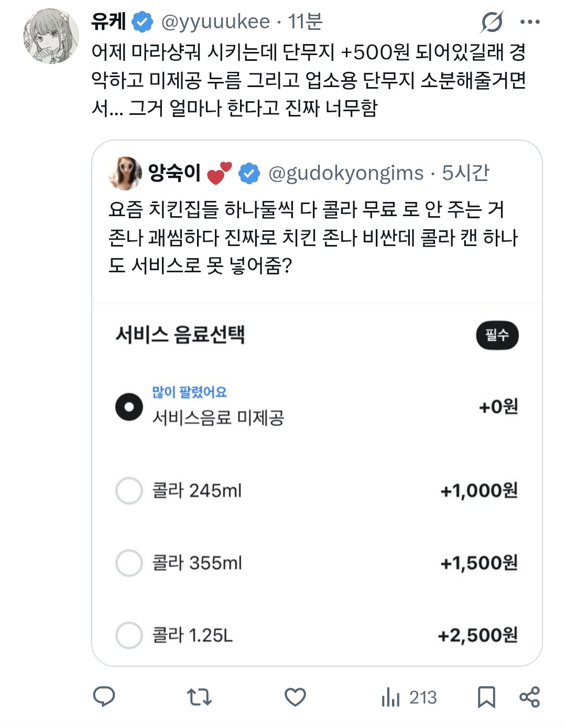
Task: Tap the 앙숙이 display name
Action: pyautogui.click(x=174, y=173)
